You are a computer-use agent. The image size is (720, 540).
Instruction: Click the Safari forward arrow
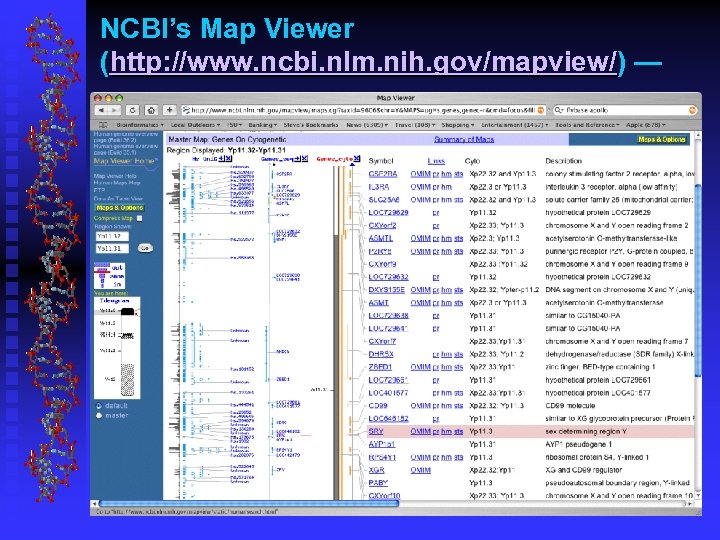[x=114, y=110]
